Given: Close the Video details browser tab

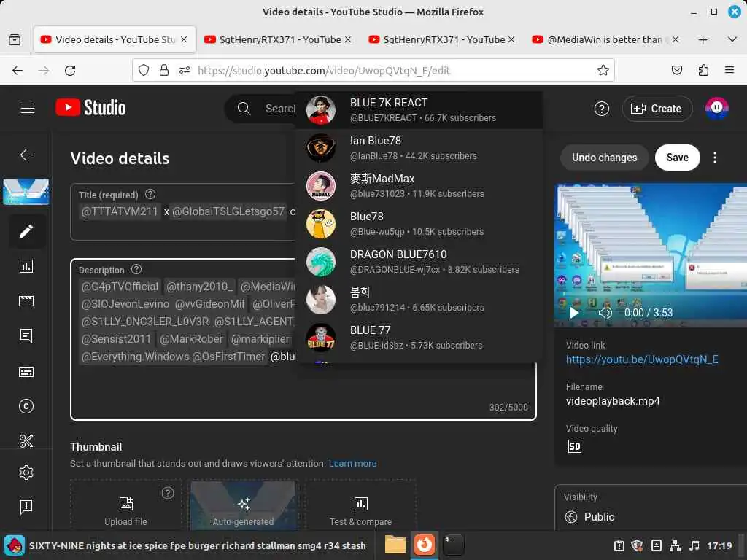Looking at the screenshot, I should 184,39.
